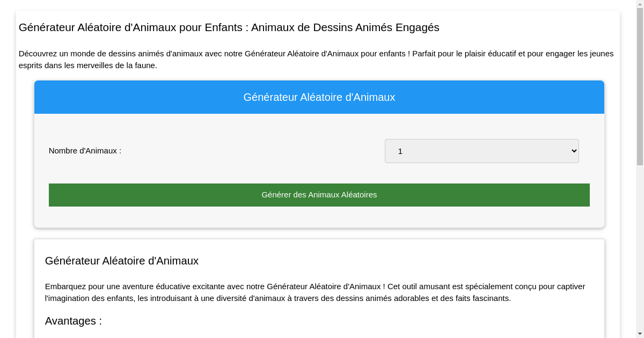644x338 pixels.
Task: Click Générer des Animaux Aléatoires
Action: 319,195
